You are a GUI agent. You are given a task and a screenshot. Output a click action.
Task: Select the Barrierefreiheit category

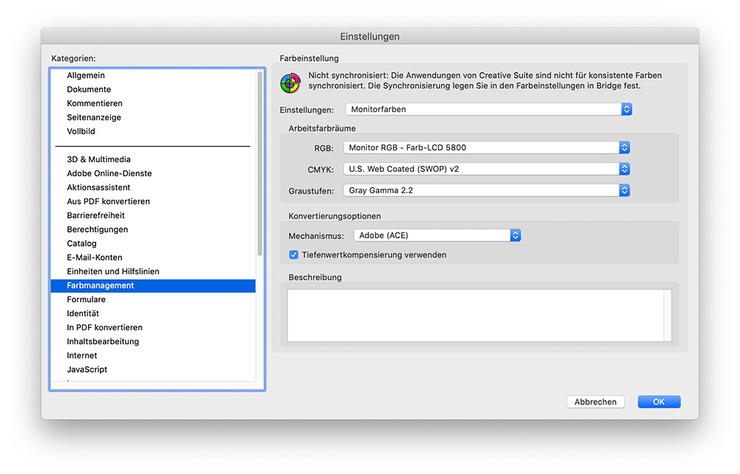pos(153,216)
